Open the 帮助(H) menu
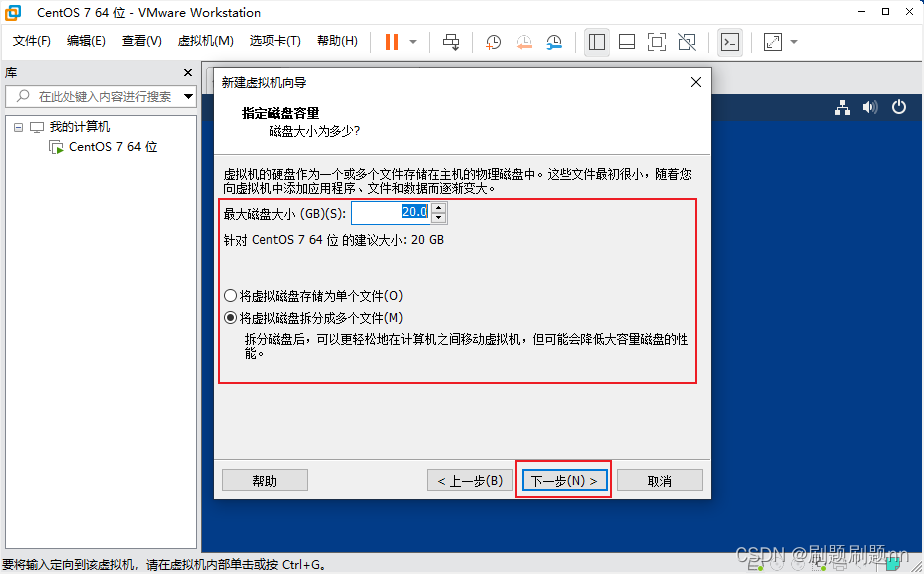Viewport: 924px width, 574px height. [x=337, y=41]
